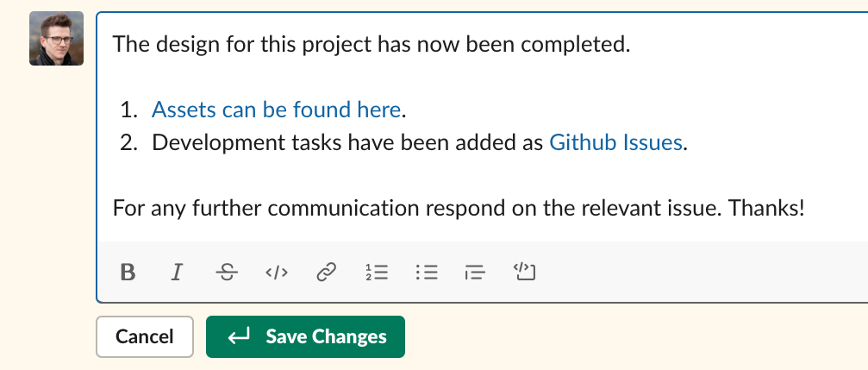Toggle italic formatting
The width and height of the screenshot is (868, 370).
pyautogui.click(x=177, y=272)
